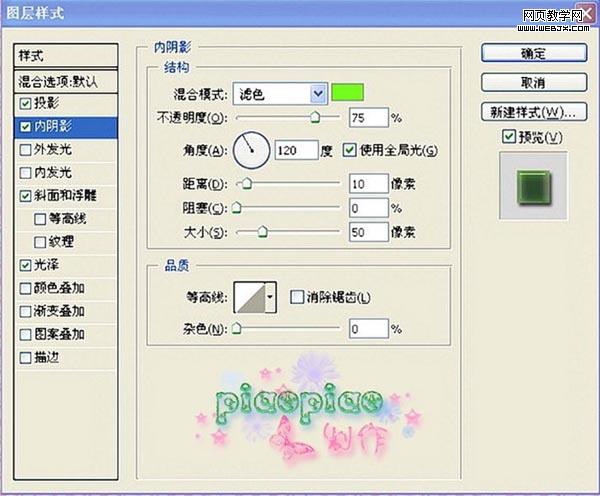The height and width of the screenshot is (496, 600).
Task: Toggle the 光泽 checkbox
Action: coord(25,265)
